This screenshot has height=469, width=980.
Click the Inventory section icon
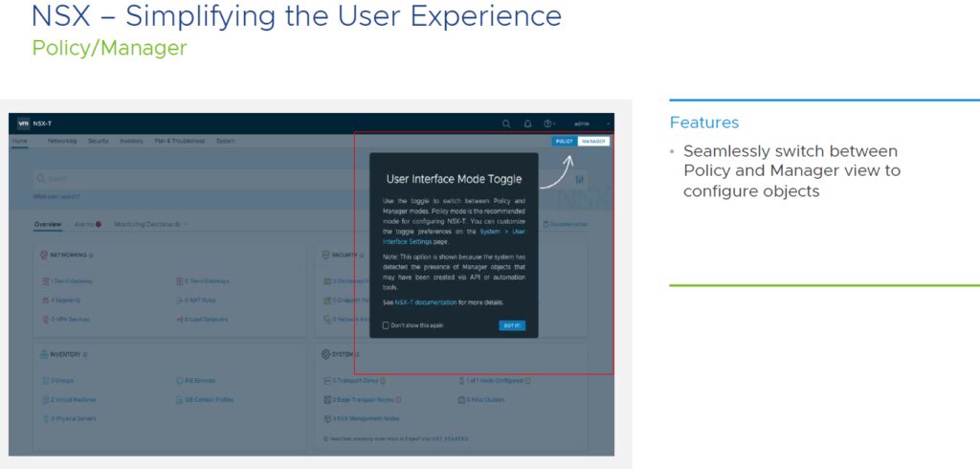click(x=44, y=354)
